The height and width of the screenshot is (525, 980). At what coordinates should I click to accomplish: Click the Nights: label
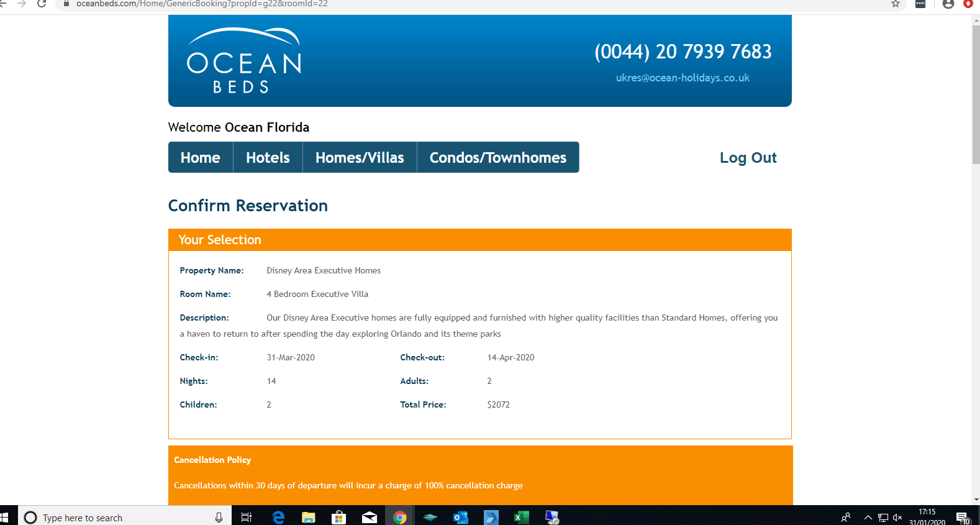point(194,381)
